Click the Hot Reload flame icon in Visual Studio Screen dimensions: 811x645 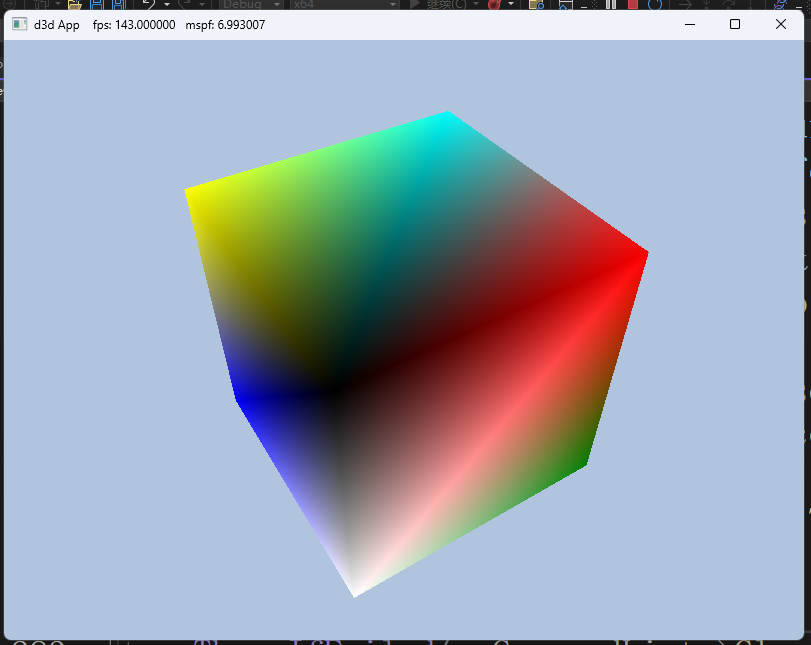[x=494, y=5]
